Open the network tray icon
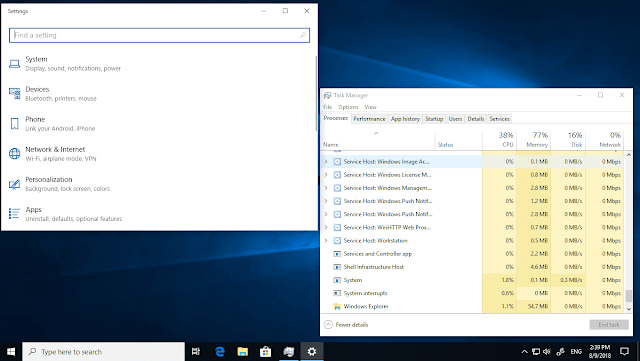The image size is (640, 361). pyautogui.click(x=536, y=352)
